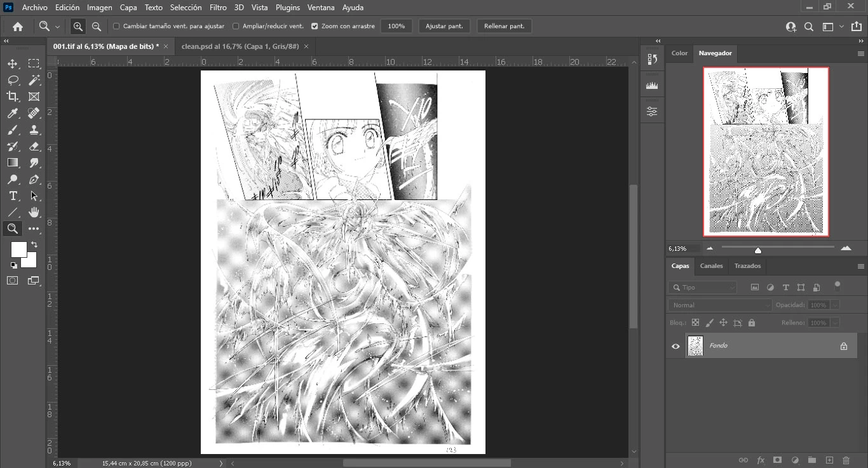Select the Path Selection arrow tool
Screen dimensions: 868x468
point(34,196)
